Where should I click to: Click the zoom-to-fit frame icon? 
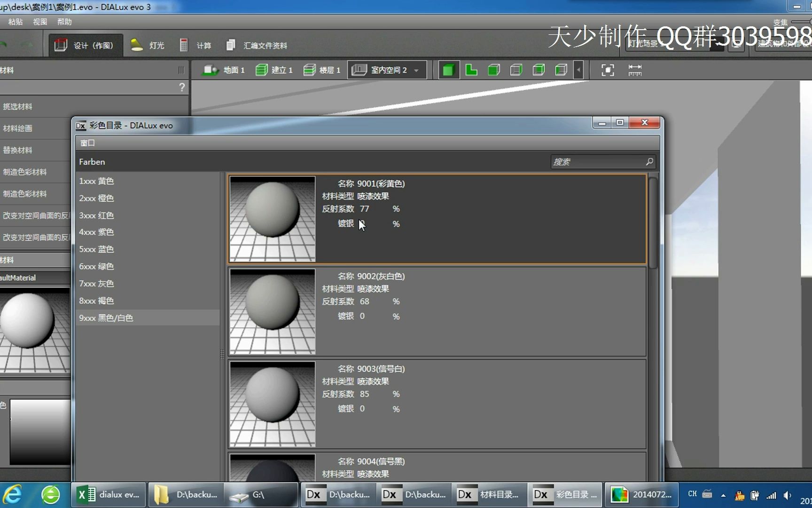pos(608,70)
